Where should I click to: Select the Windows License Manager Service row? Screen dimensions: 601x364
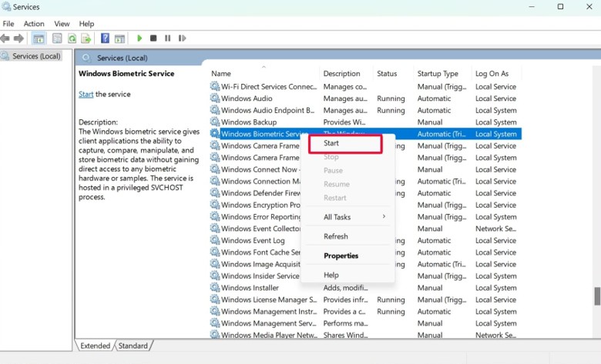click(x=365, y=299)
